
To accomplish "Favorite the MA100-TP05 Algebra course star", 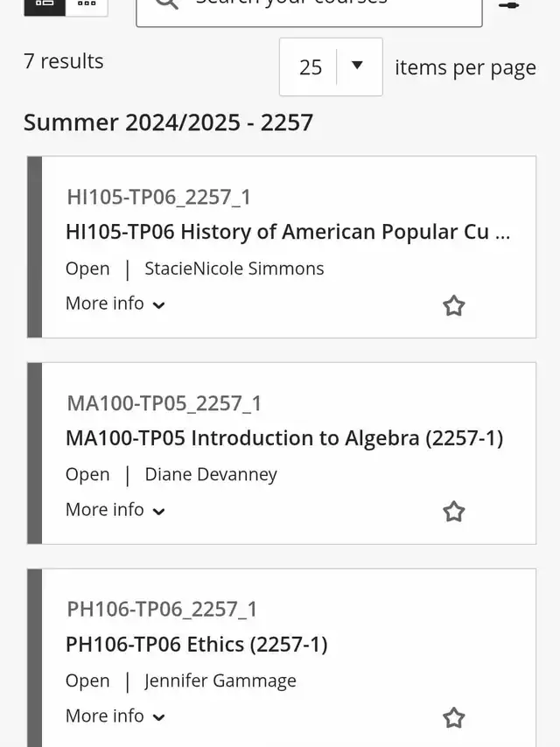I will point(454,512).
